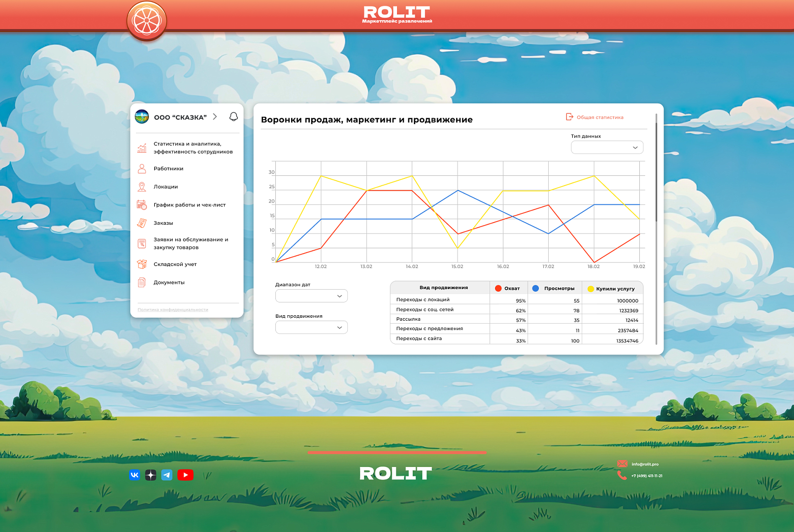Click the warehouse boxes icon for Складской учет

pos(142,264)
